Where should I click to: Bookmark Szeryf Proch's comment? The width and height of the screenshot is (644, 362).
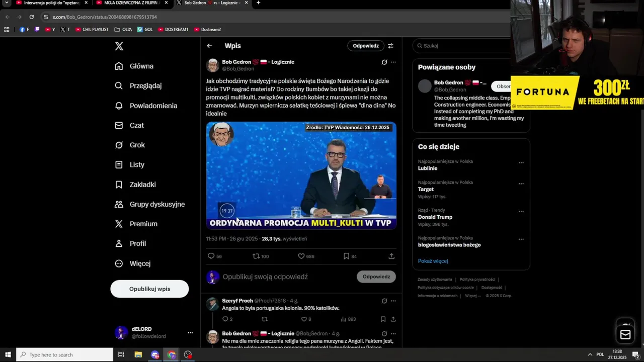383,319
